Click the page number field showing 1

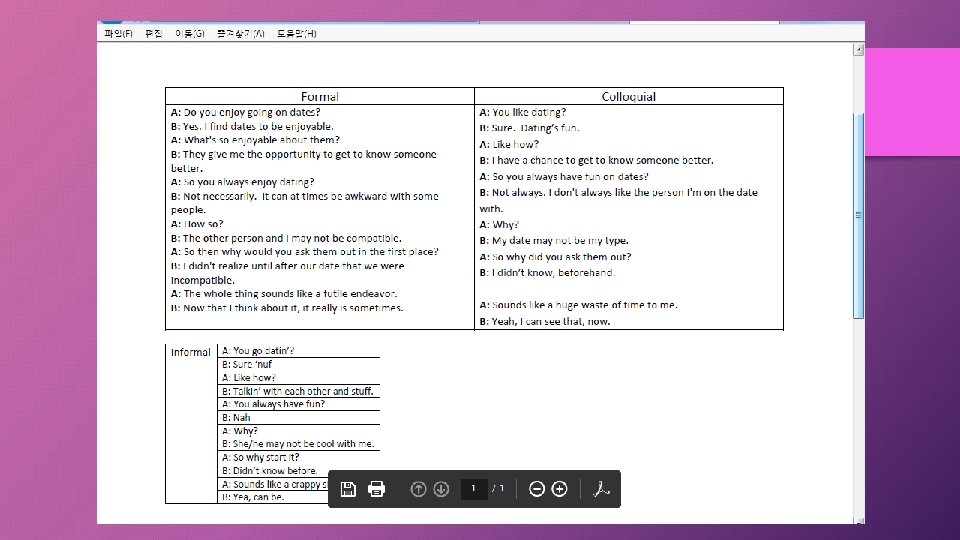(x=474, y=489)
